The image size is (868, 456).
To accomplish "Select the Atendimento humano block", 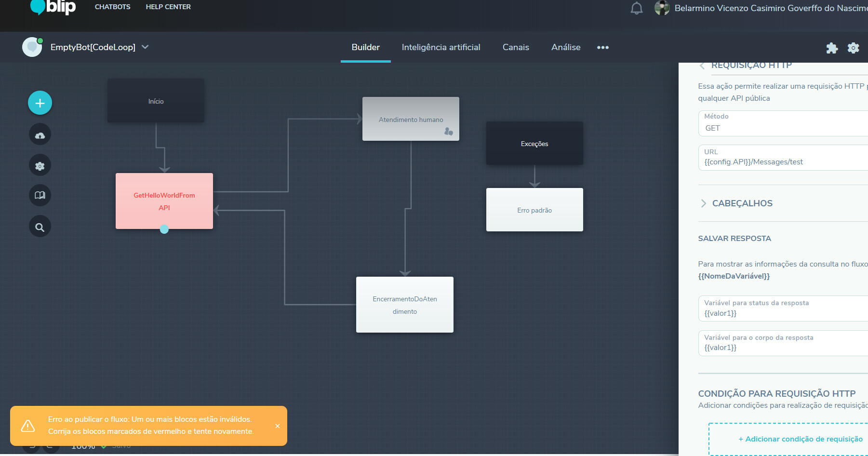I will click(x=411, y=119).
